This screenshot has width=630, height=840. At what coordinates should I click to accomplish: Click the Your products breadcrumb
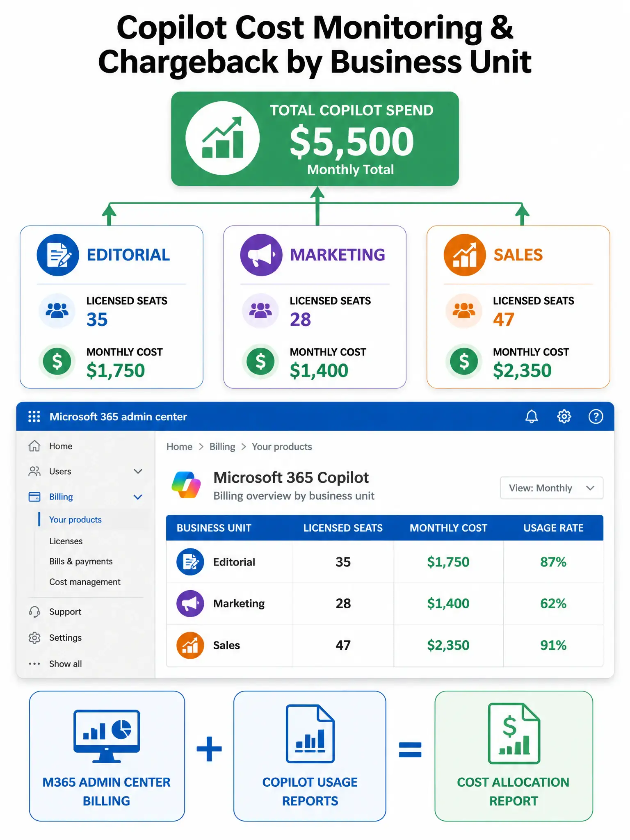282,447
